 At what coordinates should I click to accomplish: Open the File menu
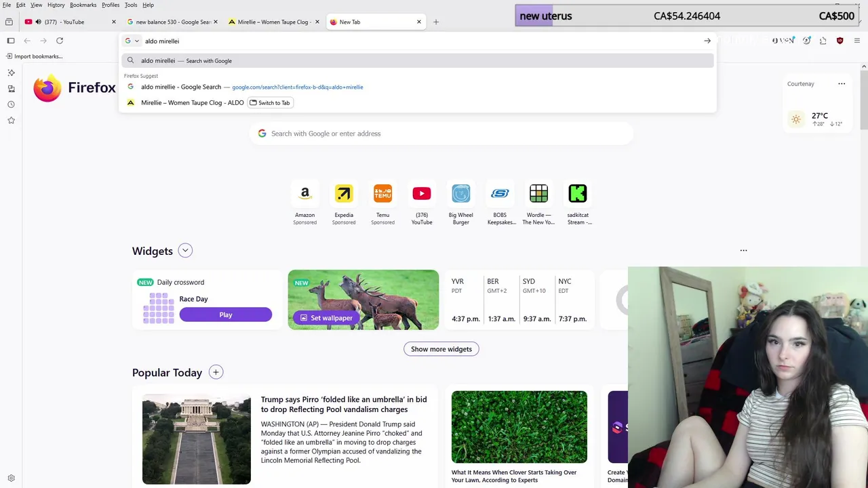(x=7, y=5)
